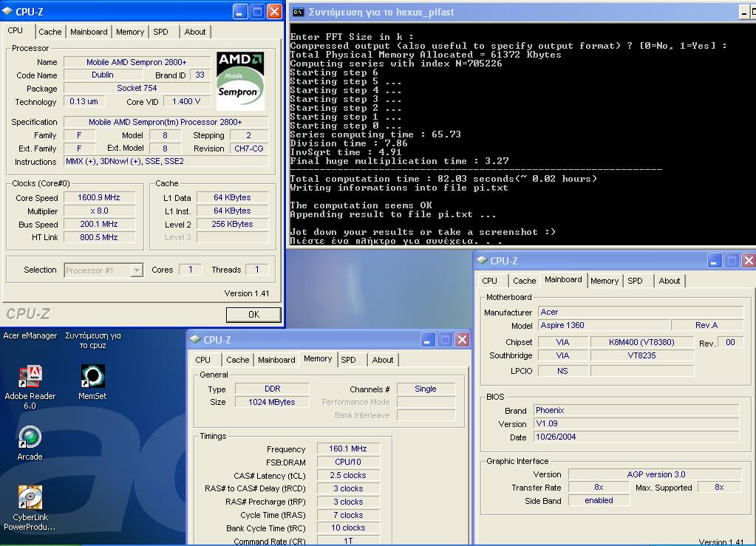Minimize the CPU-Z Memory window

pyautogui.click(x=427, y=340)
